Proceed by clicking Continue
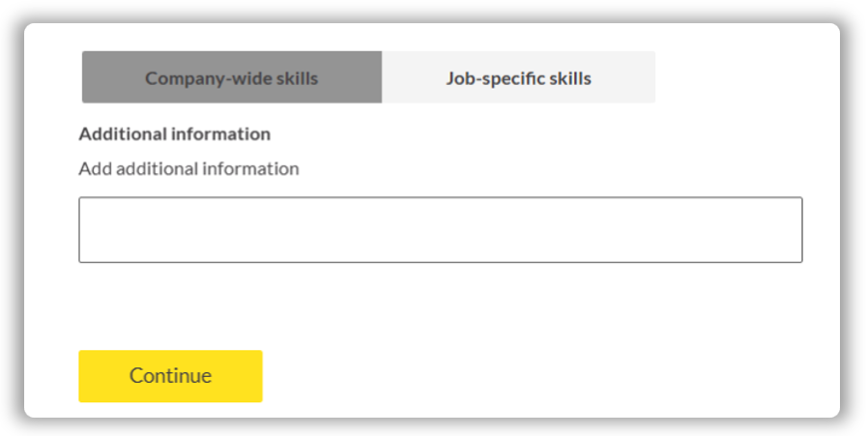Screen dimensions: 868x436 pos(170,376)
